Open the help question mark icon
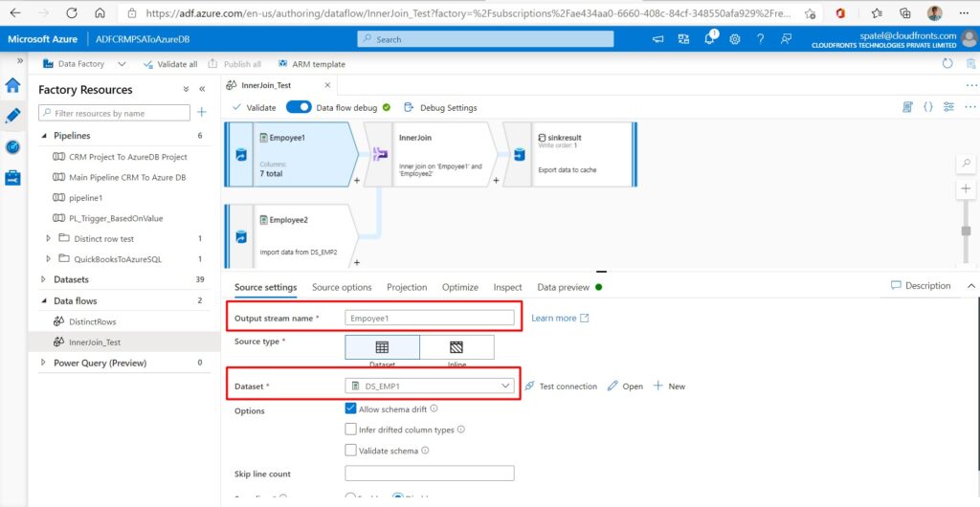The image size is (980, 507). pyautogui.click(x=761, y=38)
